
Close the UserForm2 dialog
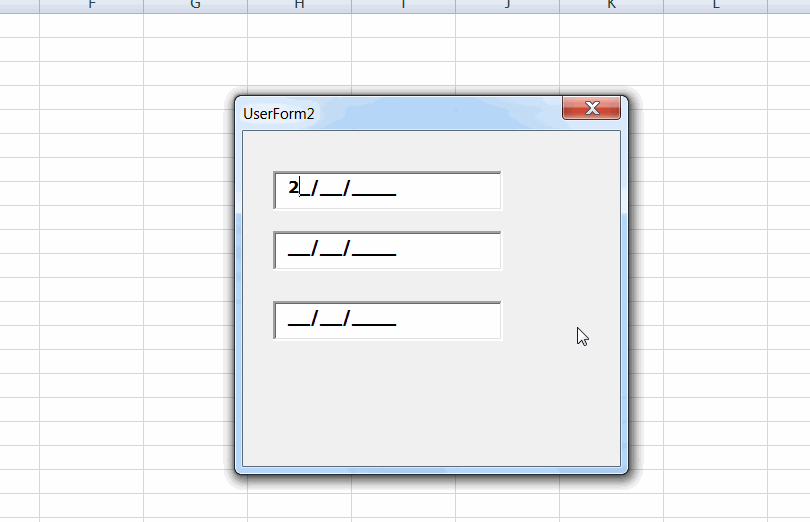pyautogui.click(x=591, y=108)
